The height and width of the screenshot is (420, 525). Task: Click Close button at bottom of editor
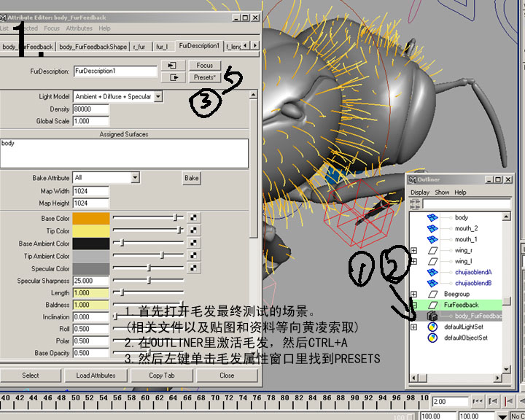point(227,376)
